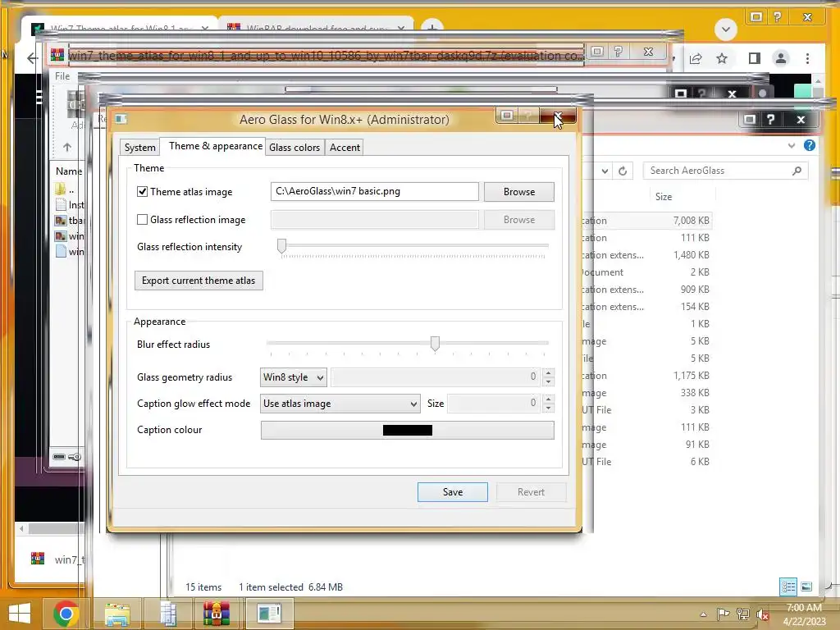This screenshot has width=840, height=630.
Task: Open WinRAR File menu
Action: 62,76
